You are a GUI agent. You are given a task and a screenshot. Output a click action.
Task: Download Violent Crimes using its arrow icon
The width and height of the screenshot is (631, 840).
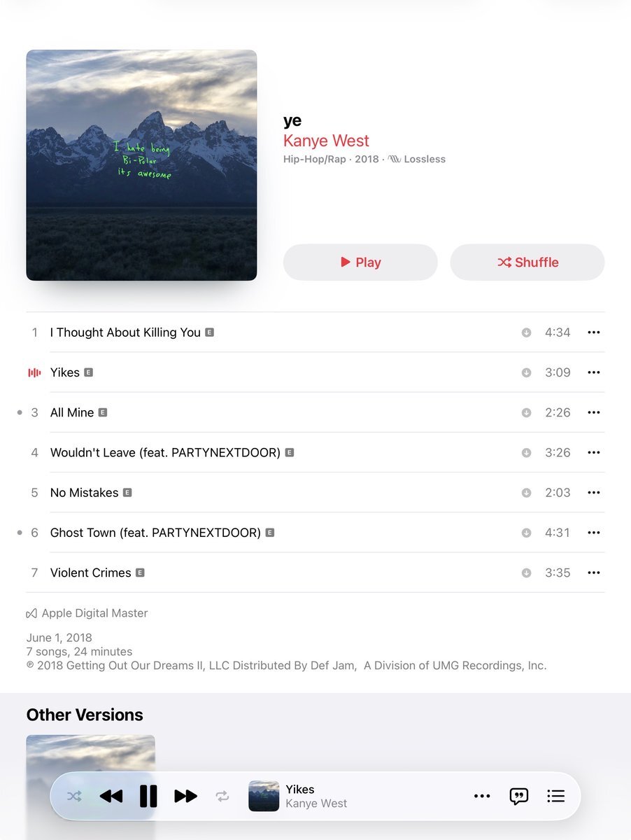click(x=526, y=573)
